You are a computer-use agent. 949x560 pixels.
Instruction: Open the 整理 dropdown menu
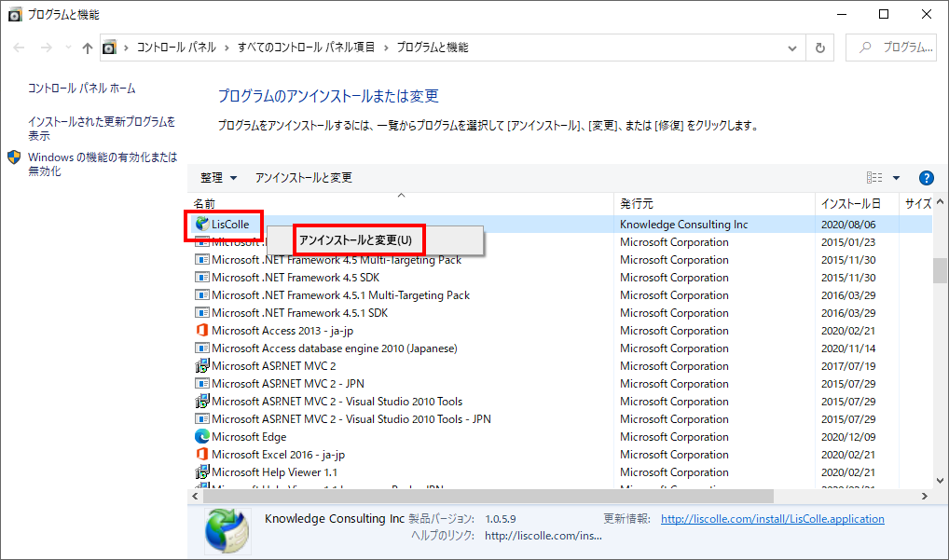point(218,178)
